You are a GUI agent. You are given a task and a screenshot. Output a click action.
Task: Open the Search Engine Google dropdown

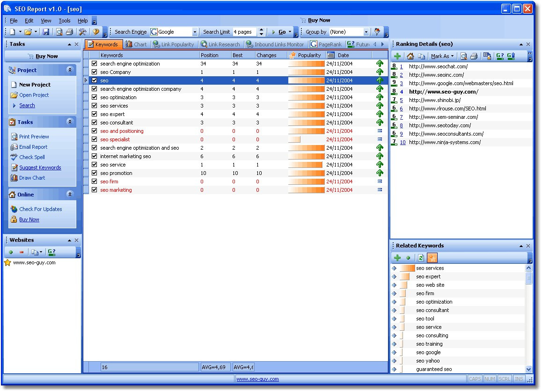pyautogui.click(x=195, y=32)
